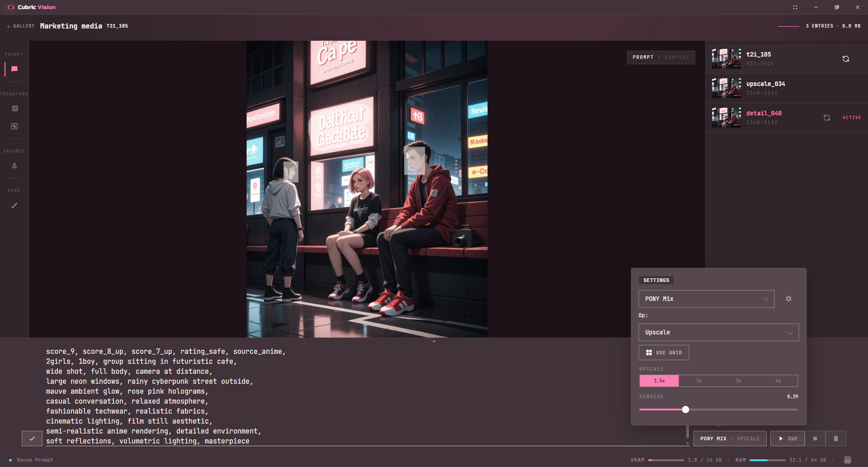Open model settings gear icon
The width and height of the screenshot is (868, 467).
pos(788,299)
